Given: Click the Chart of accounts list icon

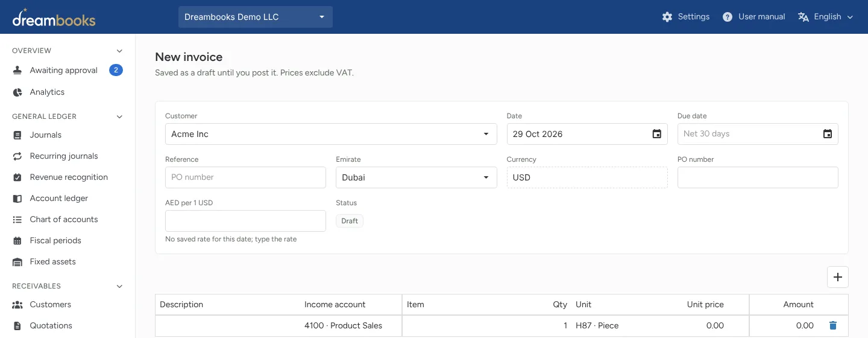Looking at the screenshot, I should [17, 220].
